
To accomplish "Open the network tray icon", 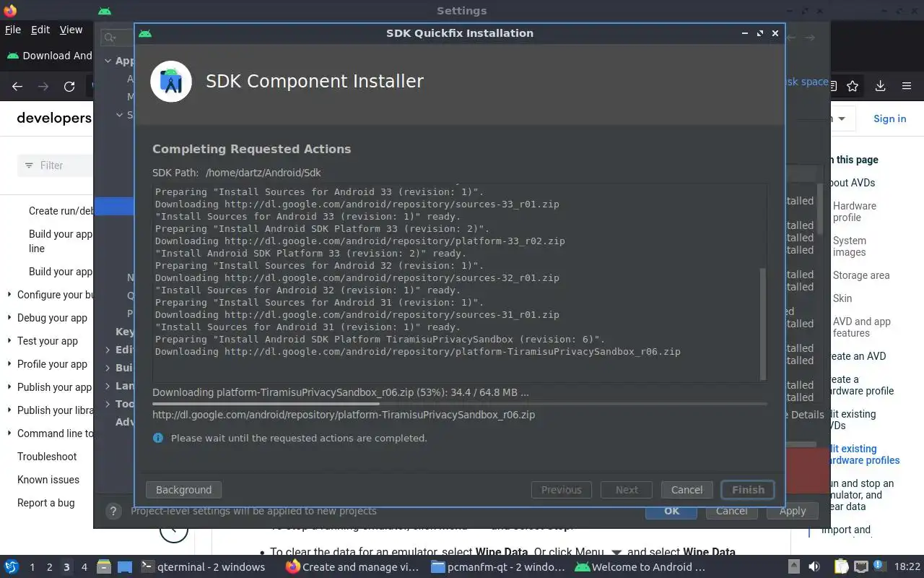I will pos(860,567).
